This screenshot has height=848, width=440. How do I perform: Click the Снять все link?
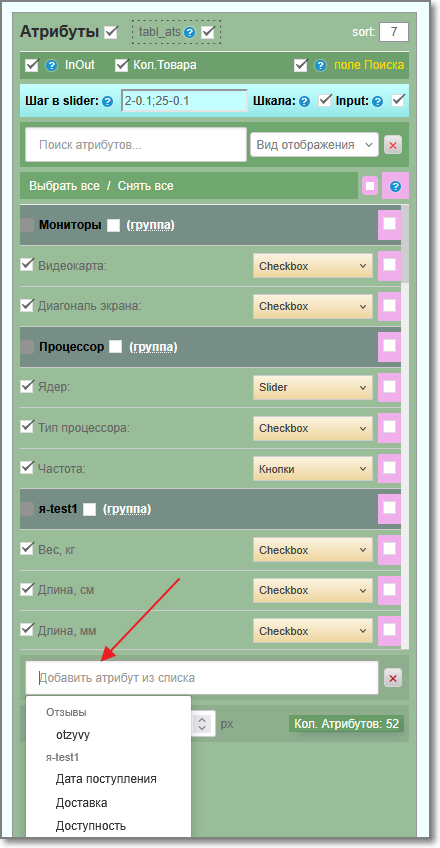pos(145,186)
